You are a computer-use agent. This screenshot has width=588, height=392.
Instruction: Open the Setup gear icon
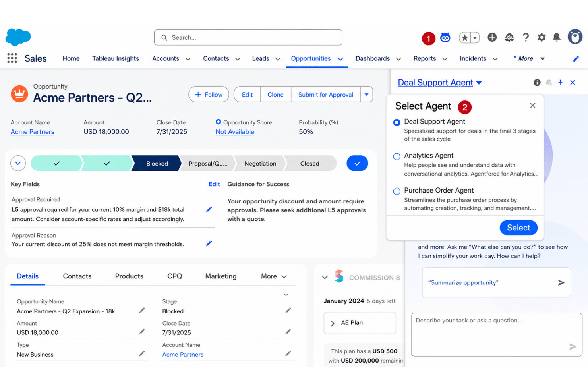[x=542, y=37]
